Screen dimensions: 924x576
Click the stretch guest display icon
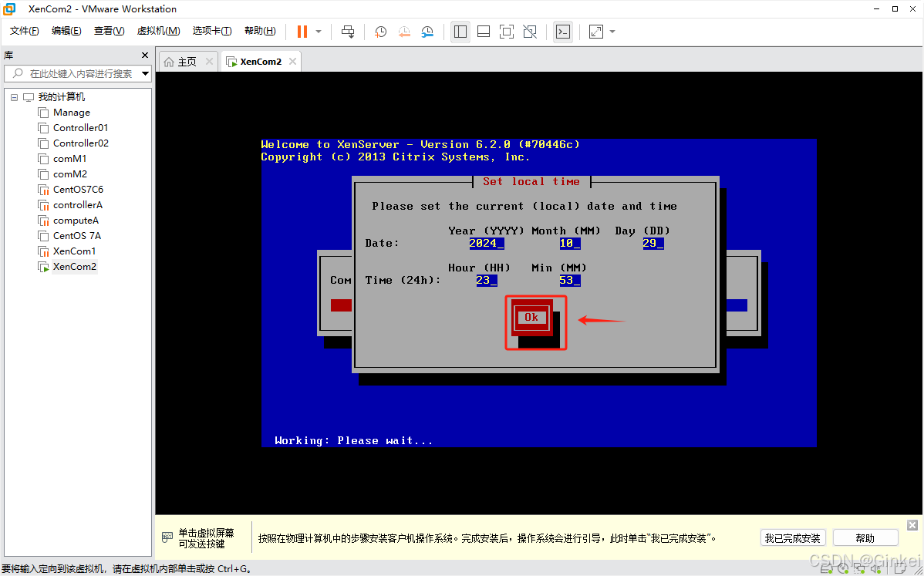point(596,31)
